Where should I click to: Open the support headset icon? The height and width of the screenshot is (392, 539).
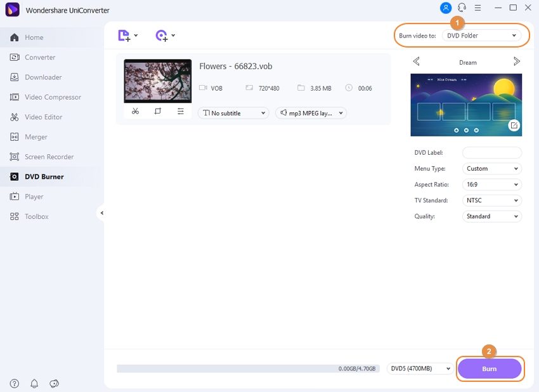(x=462, y=8)
